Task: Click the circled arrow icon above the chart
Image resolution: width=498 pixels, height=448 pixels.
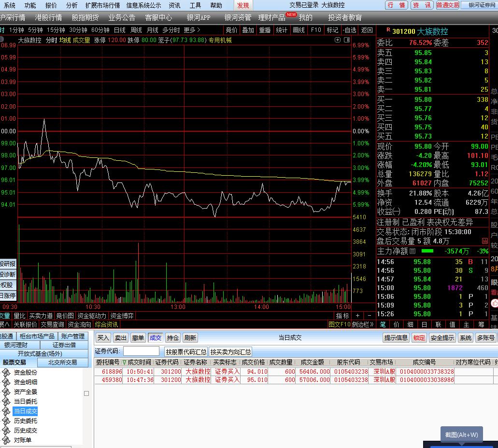Action: point(338,40)
